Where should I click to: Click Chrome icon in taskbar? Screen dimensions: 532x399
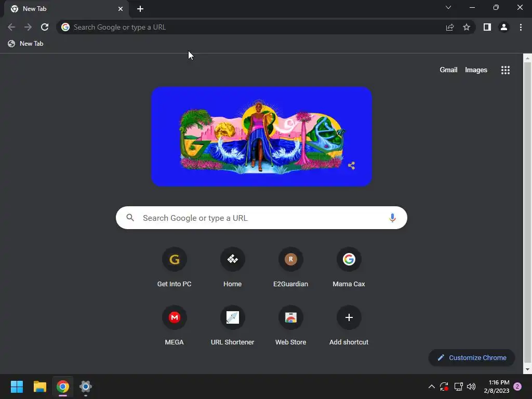point(63,387)
